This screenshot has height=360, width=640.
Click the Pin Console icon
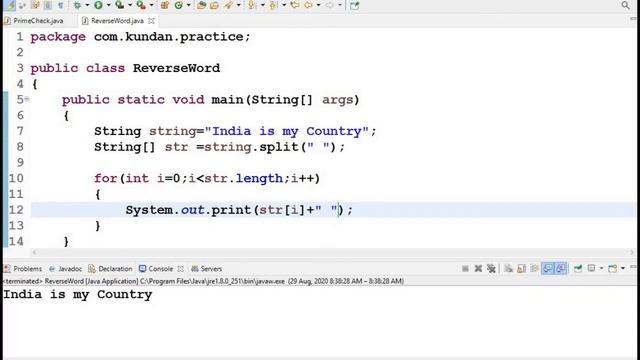578,268
